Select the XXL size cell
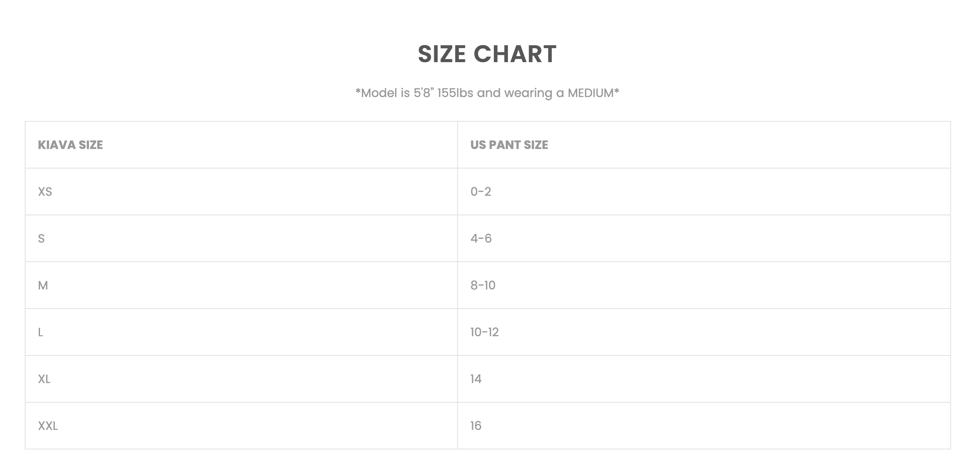980x475 pixels. pyautogui.click(x=48, y=426)
